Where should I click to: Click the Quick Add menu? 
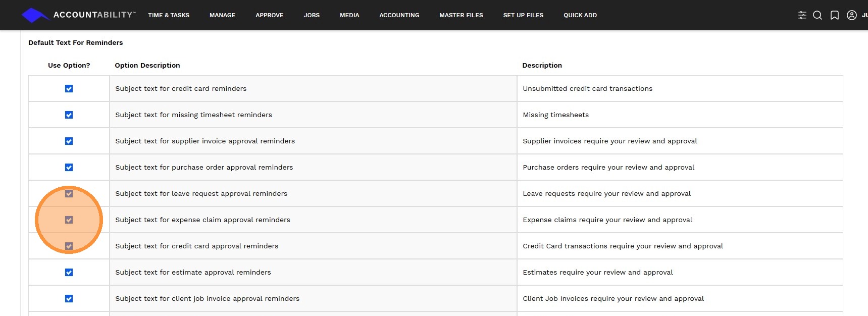[580, 15]
